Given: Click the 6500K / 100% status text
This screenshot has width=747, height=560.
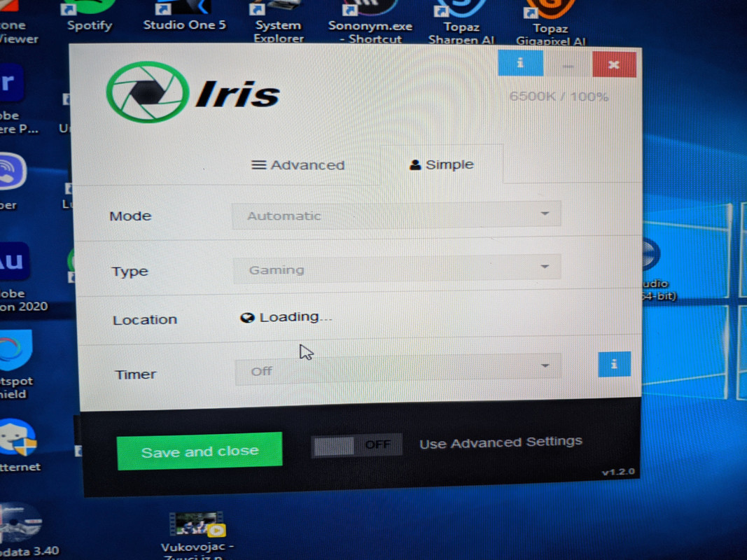Looking at the screenshot, I should pyautogui.click(x=559, y=97).
